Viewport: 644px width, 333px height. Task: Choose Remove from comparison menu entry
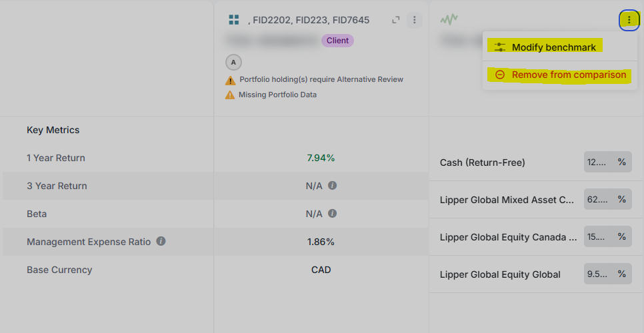(x=560, y=75)
